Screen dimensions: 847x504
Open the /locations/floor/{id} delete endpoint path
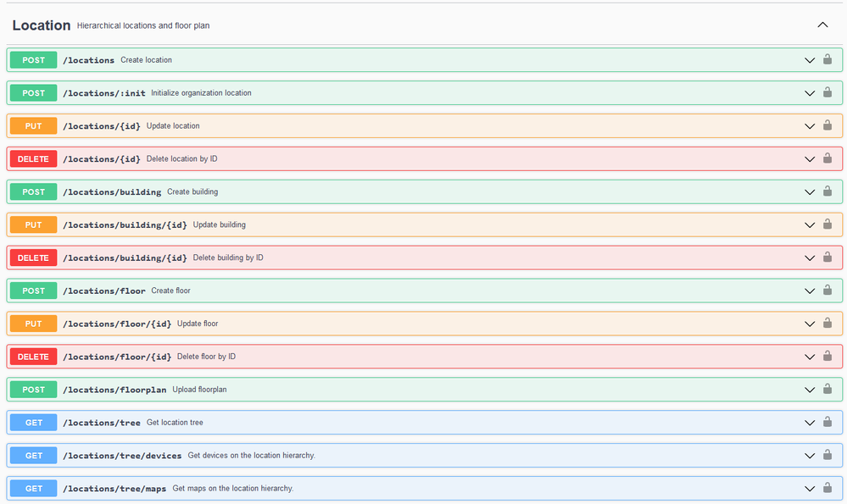(117, 357)
